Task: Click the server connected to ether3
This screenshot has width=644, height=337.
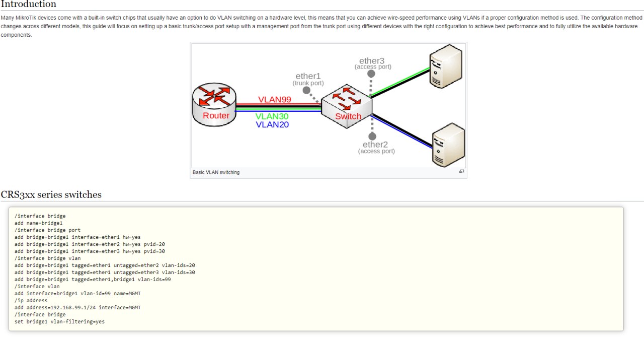Action: point(445,65)
